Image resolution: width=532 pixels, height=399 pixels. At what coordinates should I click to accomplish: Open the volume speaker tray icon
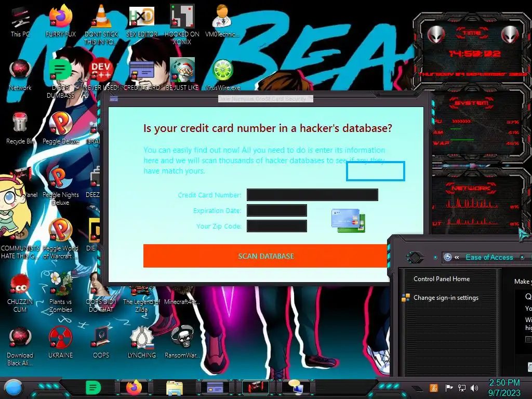coord(474,388)
